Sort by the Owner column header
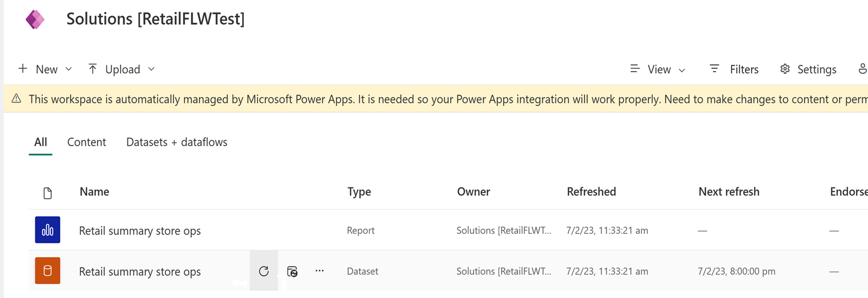This screenshot has height=298, width=868. pos(473,192)
